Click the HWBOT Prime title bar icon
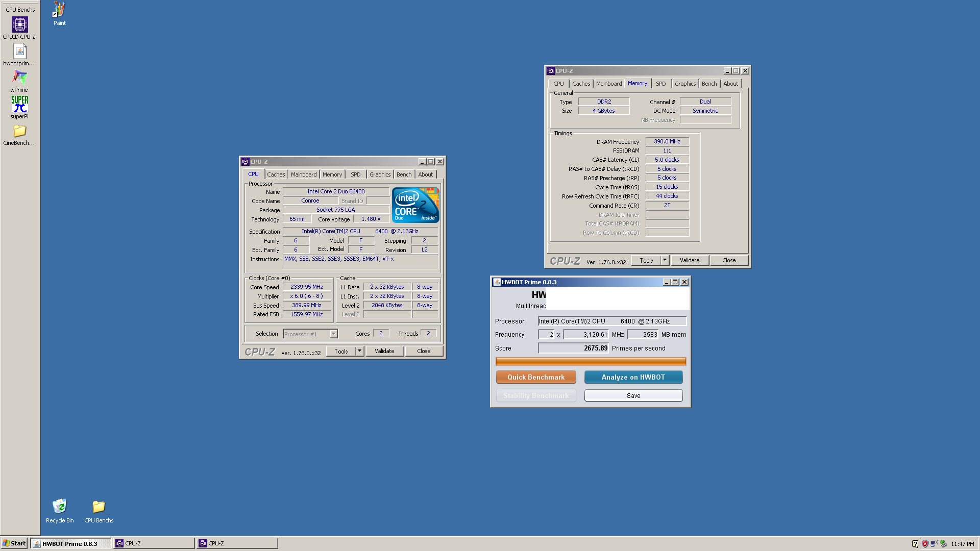The height and width of the screenshot is (551, 980). (497, 282)
